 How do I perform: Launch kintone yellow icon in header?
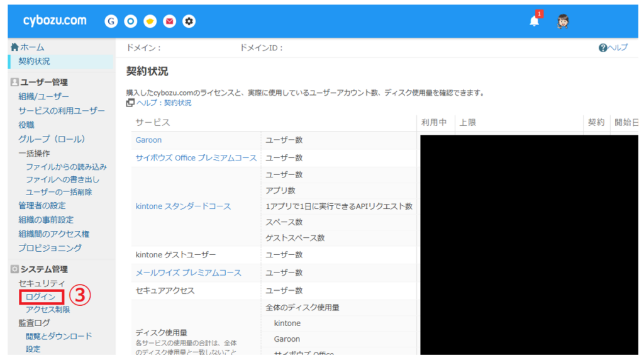[150, 21]
